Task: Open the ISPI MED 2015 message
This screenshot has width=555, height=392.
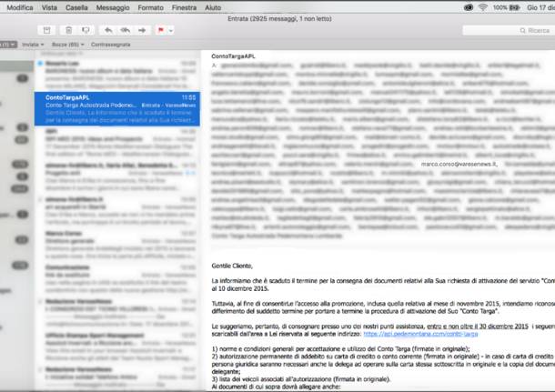Action: [x=117, y=143]
